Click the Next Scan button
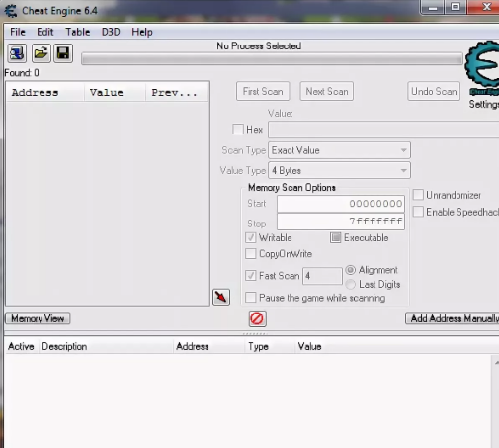Image resolution: width=499 pixels, height=448 pixels. [x=327, y=91]
